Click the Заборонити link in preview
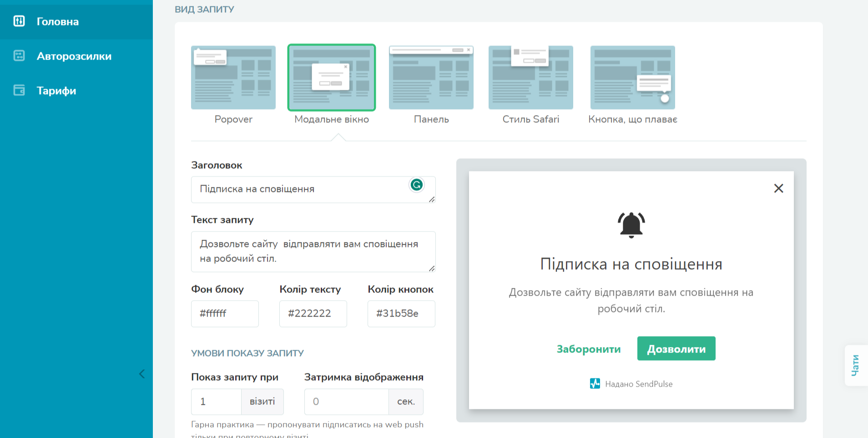Screen dimensions: 868x438 click(x=589, y=349)
